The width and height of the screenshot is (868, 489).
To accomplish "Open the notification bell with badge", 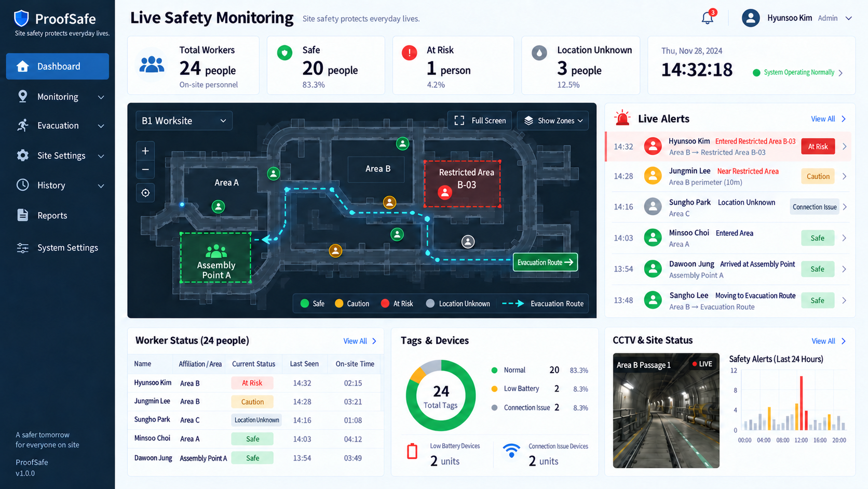I will (x=708, y=17).
